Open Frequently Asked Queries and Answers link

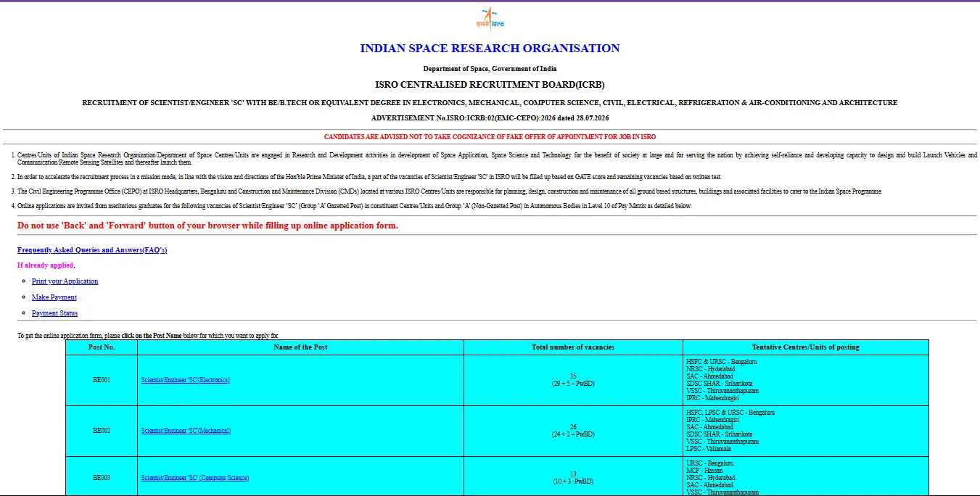click(92, 249)
